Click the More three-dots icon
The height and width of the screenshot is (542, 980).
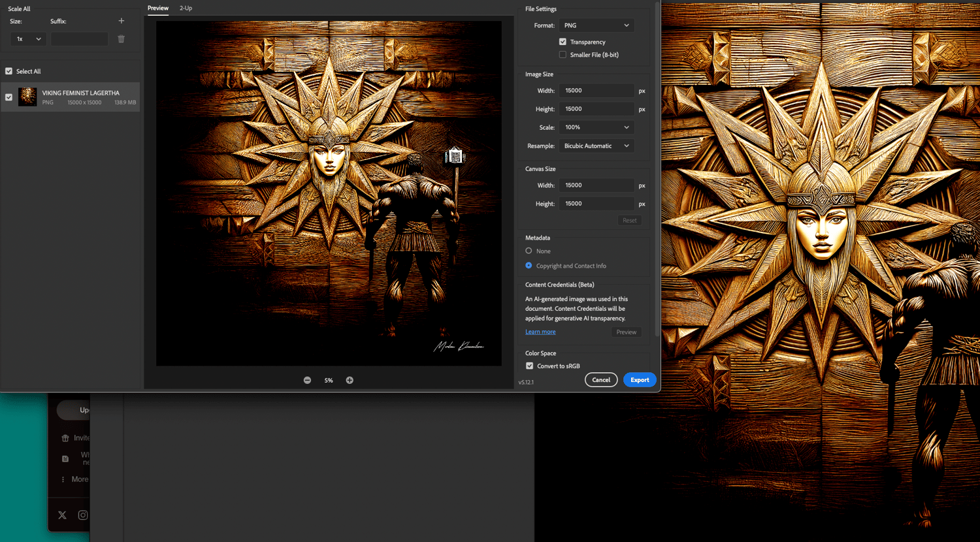[x=63, y=479]
